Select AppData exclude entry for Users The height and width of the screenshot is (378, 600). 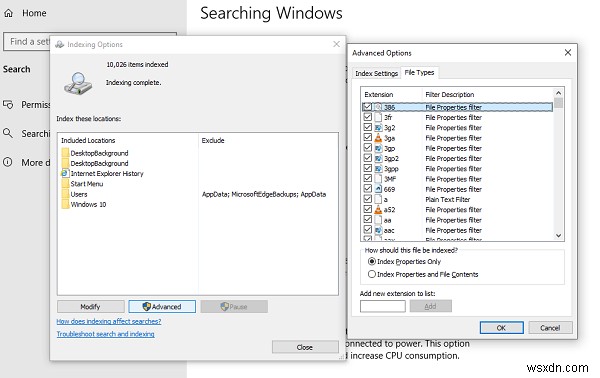point(264,194)
